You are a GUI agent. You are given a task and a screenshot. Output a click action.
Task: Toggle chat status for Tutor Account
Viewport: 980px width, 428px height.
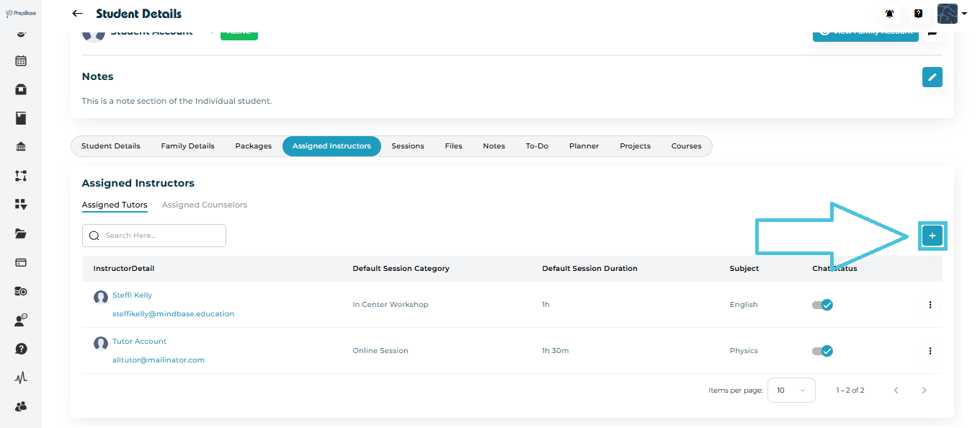(x=822, y=351)
